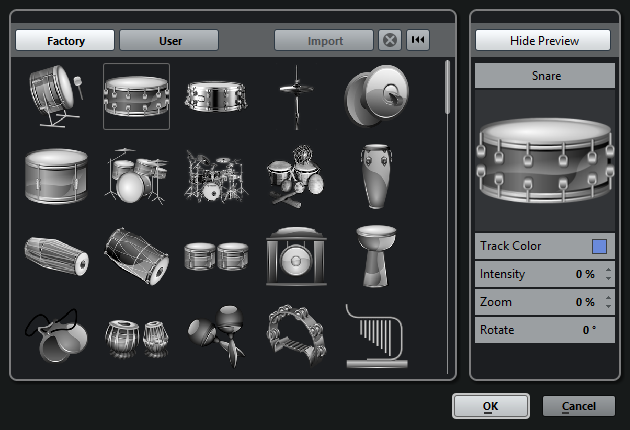Increase Intensity with the up arrow
This screenshot has height=430, width=630.
click(608, 270)
